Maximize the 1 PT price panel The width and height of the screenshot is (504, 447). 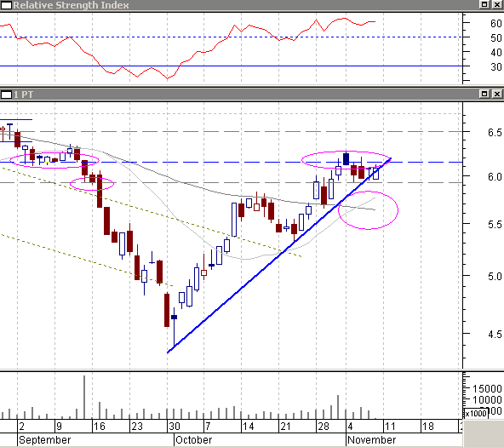pyautogui.click(x=484, y=94)
